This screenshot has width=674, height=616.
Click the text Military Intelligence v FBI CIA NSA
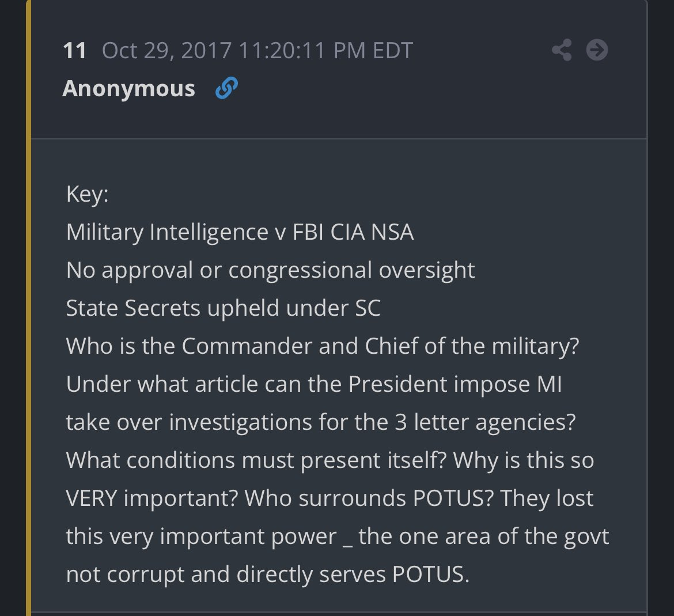point(239,231)
